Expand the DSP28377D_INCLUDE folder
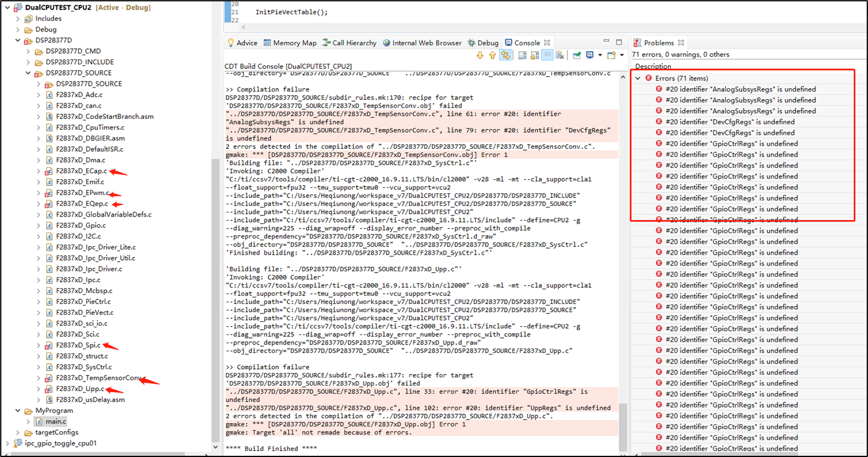 coord(28,62)
